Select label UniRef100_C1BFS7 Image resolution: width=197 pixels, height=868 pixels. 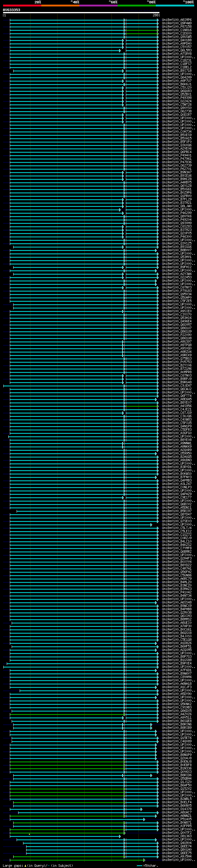[x=177, y=64]
